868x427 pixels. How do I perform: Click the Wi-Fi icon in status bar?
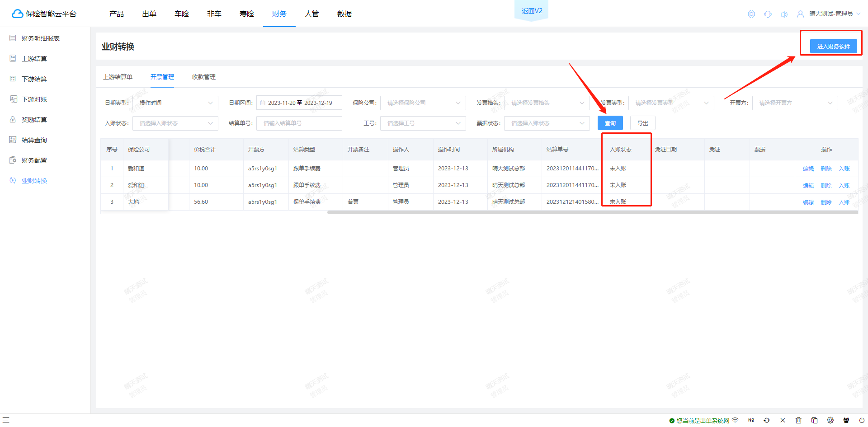click(735, 420)
